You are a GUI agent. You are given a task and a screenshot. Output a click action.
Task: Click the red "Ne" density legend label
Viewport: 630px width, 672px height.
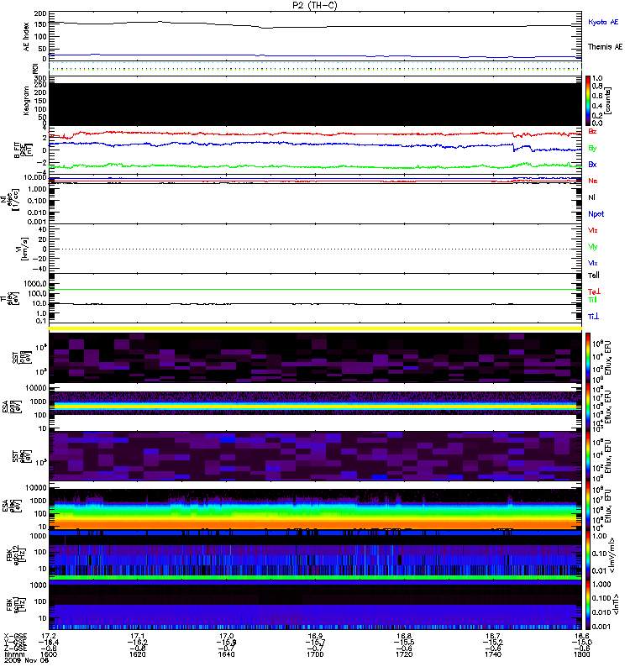[593, 181]
